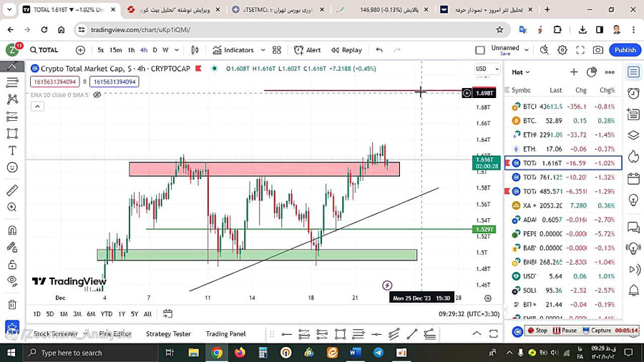Screen dimensions: 644x362
Task: Activate the zoom in tool
Action: [x=12, y=207]
